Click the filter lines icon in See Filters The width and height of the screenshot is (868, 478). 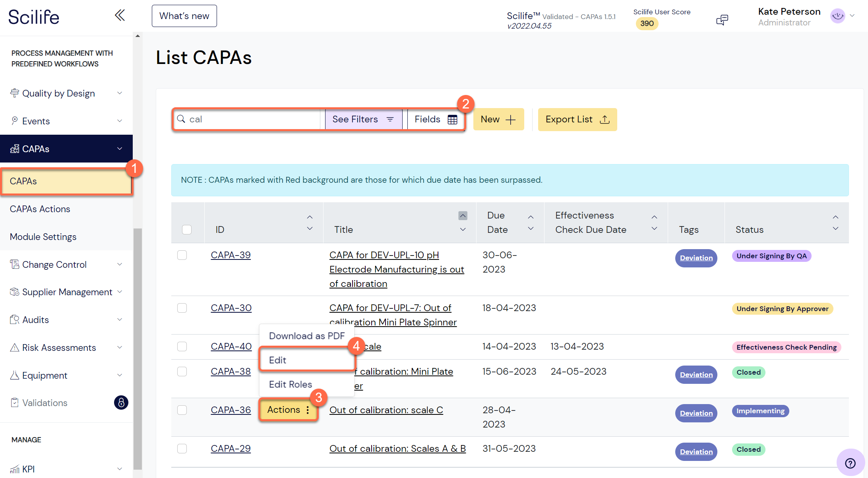click(390, 119)
